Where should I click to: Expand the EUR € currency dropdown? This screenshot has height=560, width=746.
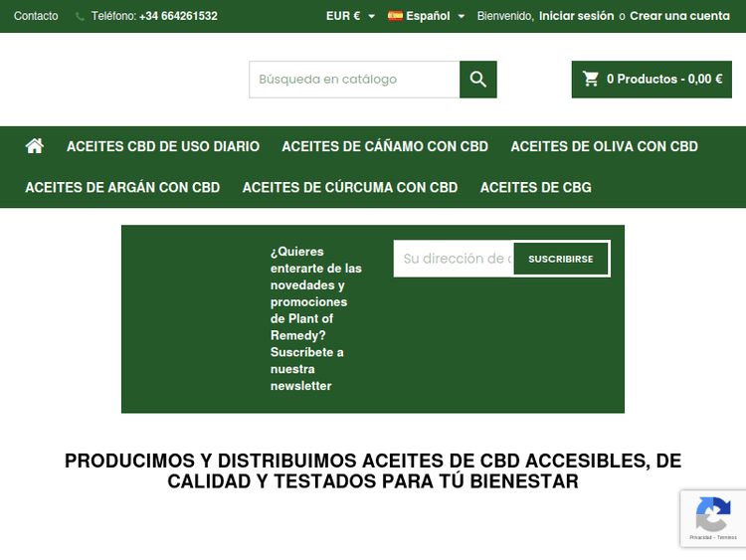[x=350, y=16]
